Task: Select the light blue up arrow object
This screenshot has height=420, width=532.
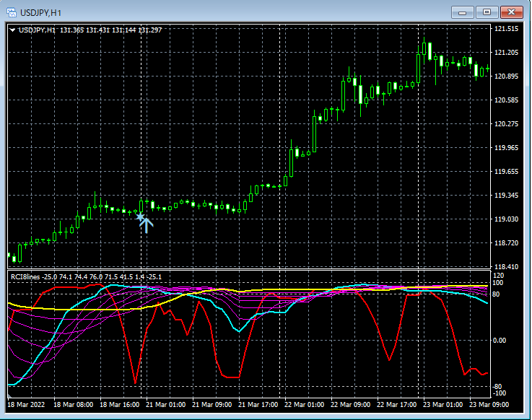Action: [x=147, y=224]
